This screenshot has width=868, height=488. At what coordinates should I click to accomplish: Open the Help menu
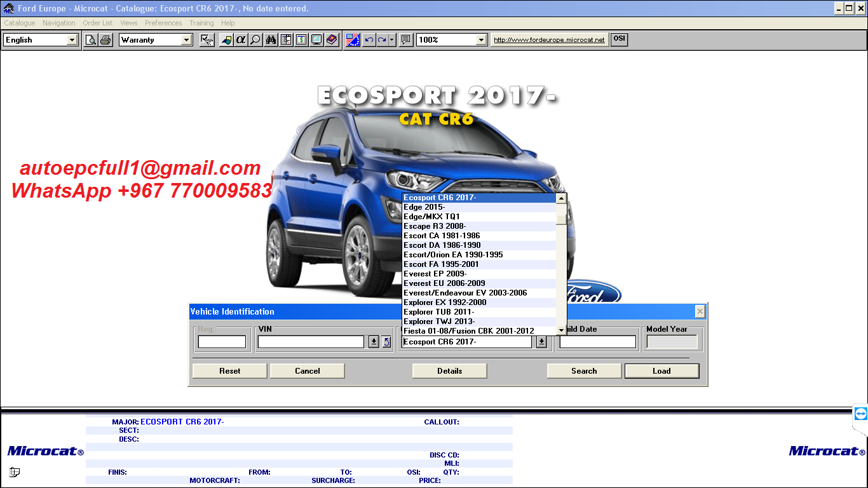[x=228, y=23]
